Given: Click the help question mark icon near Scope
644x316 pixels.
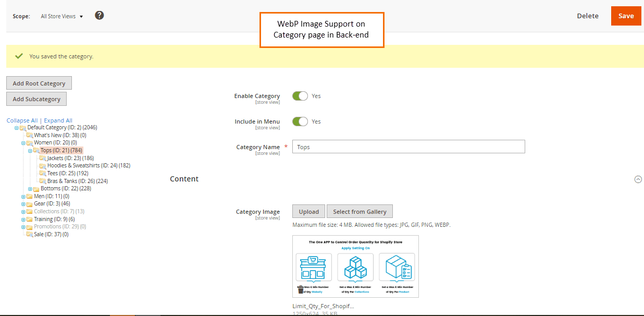Looking at the screenshot, I should click(99, 15).
